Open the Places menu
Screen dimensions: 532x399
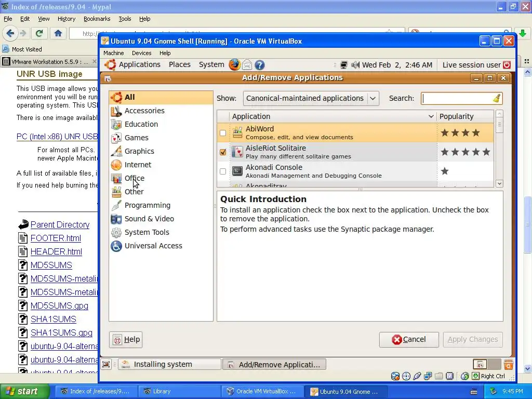tap(179, 65)
